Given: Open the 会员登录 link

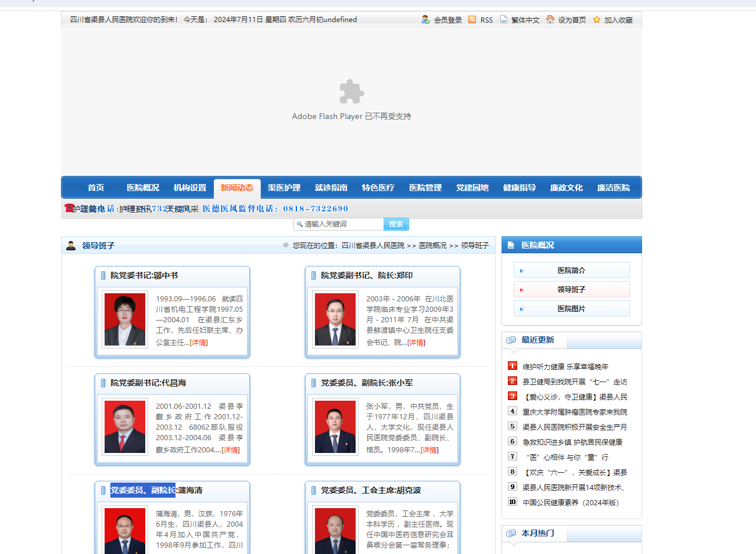Looking at the screenshot, I should click(448, 20).
